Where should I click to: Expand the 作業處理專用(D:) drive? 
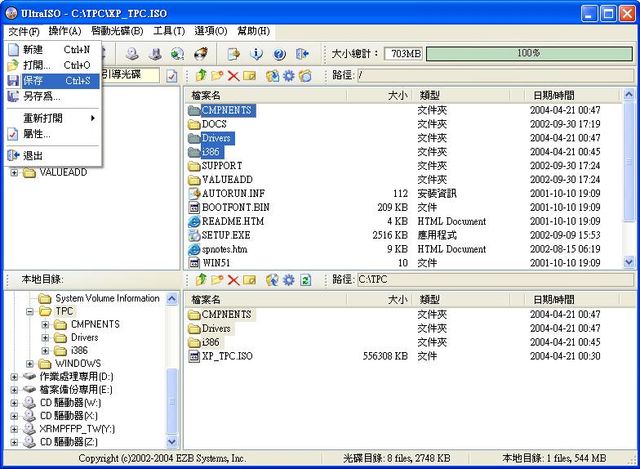tap(14, 377)
